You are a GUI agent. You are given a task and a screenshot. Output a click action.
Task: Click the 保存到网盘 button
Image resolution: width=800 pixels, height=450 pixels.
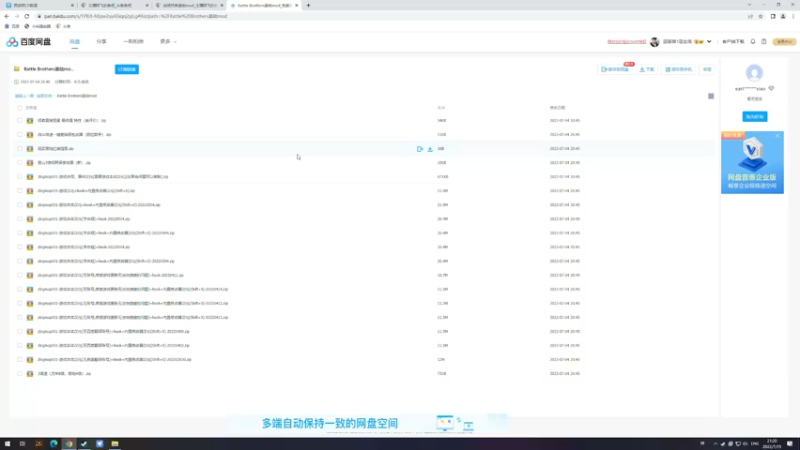pyautogui.click(x=615, y=69)
